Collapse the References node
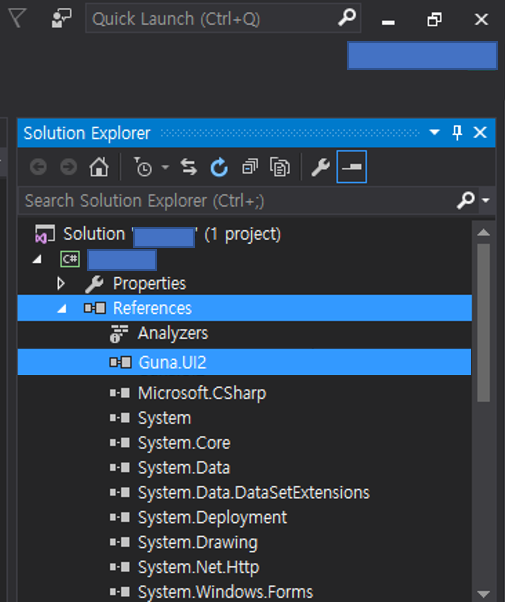Image resolution: width=505 pixels, height=602 pixels. click(62, 308)
